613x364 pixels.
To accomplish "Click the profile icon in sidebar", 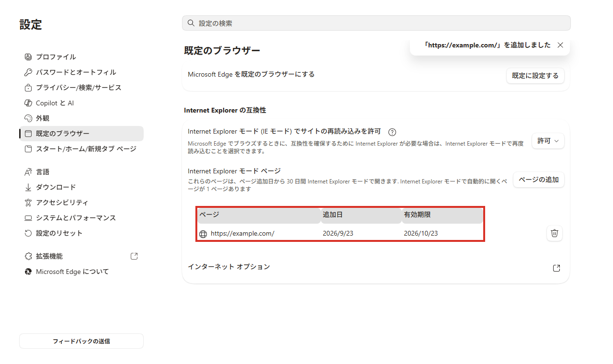I will (28, 57).
